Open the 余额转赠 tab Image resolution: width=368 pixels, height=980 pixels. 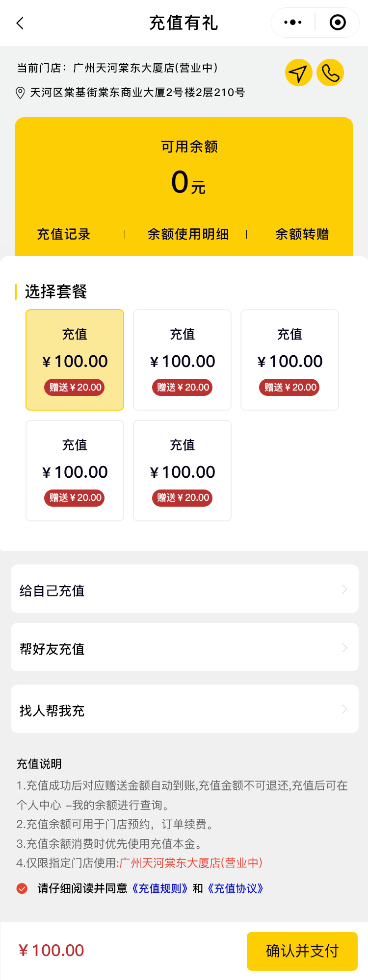pyautogui.click(x=302, y=234)
